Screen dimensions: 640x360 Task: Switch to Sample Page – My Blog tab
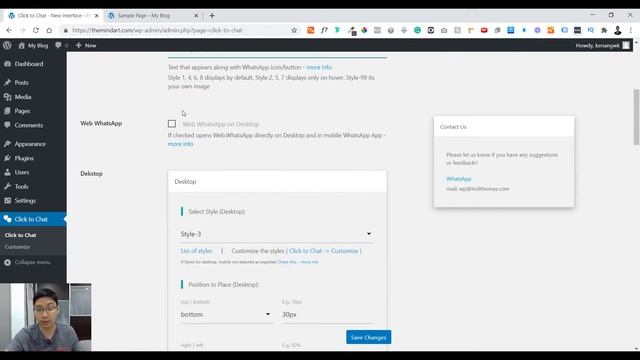[153, 16]
